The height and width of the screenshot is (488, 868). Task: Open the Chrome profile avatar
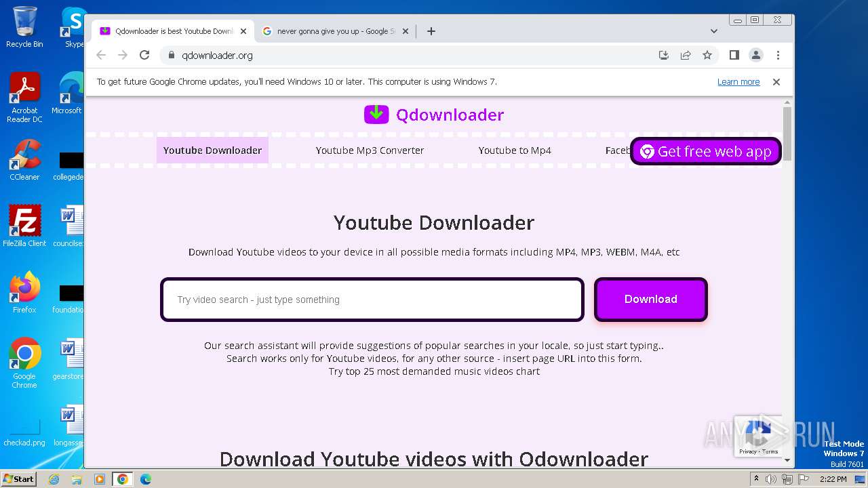click(755, 55)
